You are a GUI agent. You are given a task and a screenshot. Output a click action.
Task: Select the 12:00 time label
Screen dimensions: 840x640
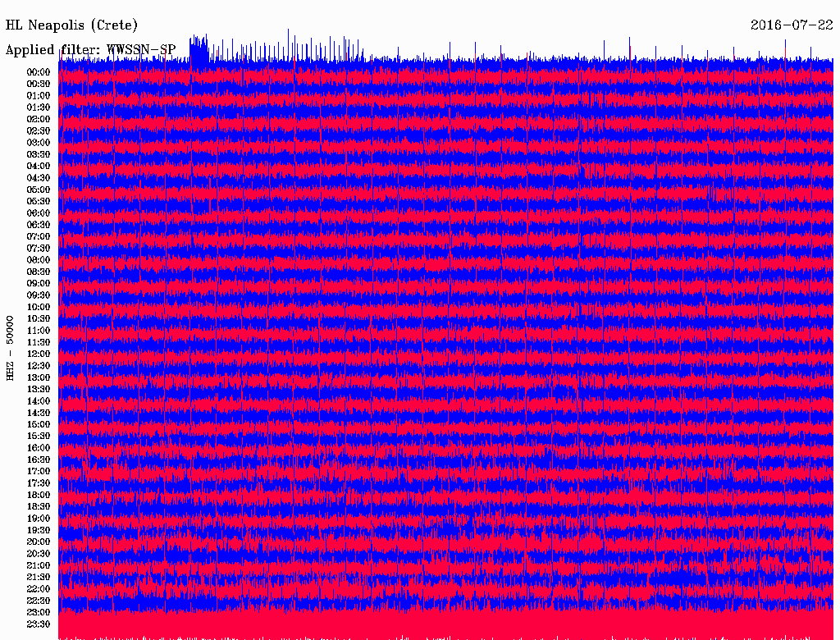[x=39, y=354]
